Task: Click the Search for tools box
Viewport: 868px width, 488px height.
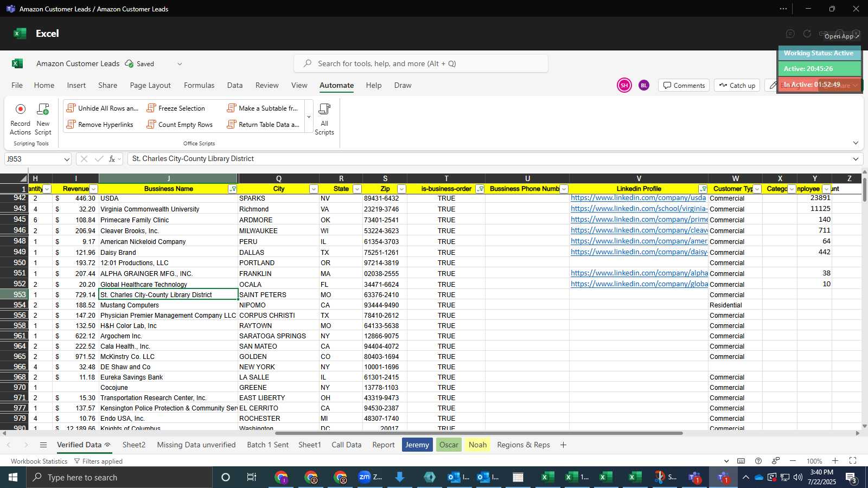Action: coord(421,63)
